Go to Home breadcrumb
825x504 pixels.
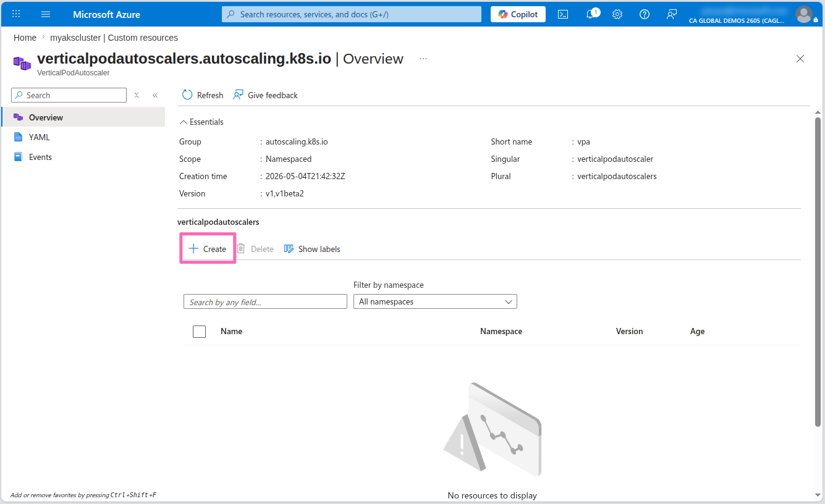pyautogui.click(x=25, y=38)
